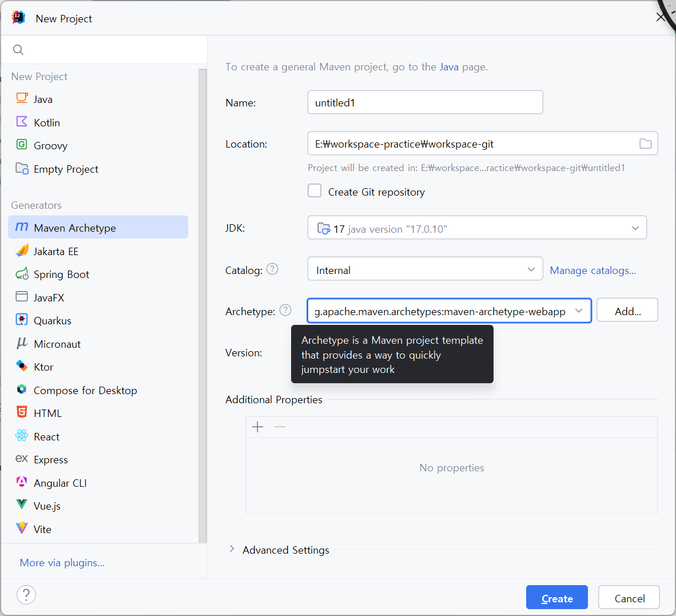Image resolution: width=676 pixels, height=616 pixels.
Task: Click the project type search field
Action: coord(104,50)
